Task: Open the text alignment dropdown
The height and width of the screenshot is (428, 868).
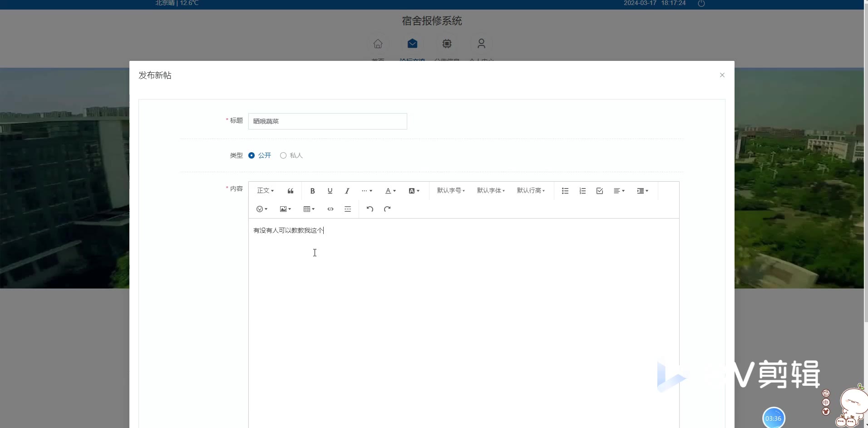Action: pos(619,191)
